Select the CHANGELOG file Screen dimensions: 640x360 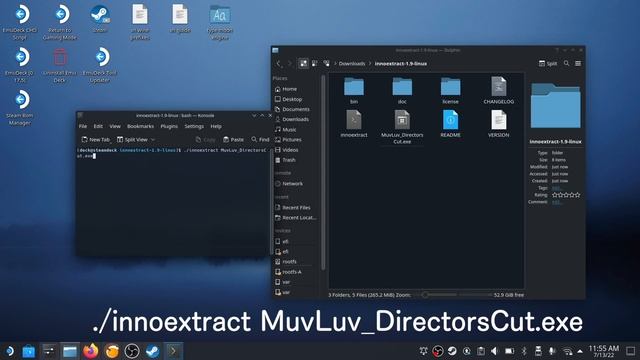coord(498,90)
